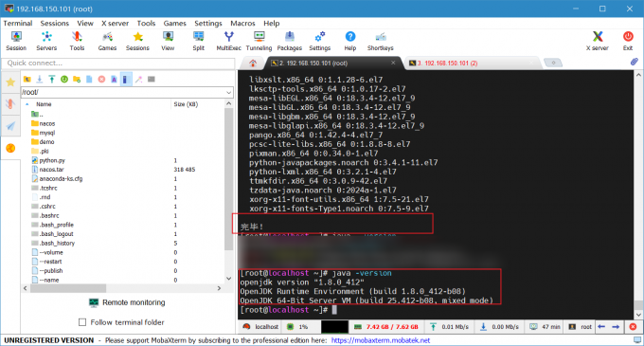Switch to tab 3. 192.168.150.101 (2)
This screenshot has height=346, width=644.
(x=447, y=63)
